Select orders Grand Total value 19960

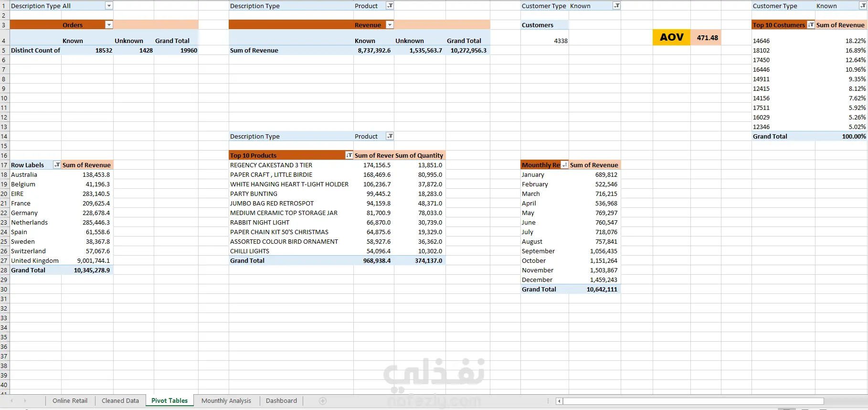[x=176, y=50]
